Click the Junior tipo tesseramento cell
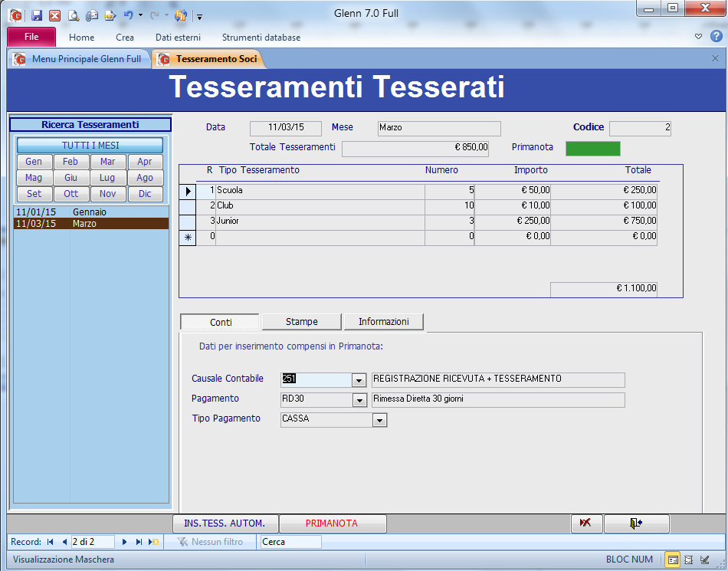728x571 pixels. click(x=320, y=221)
